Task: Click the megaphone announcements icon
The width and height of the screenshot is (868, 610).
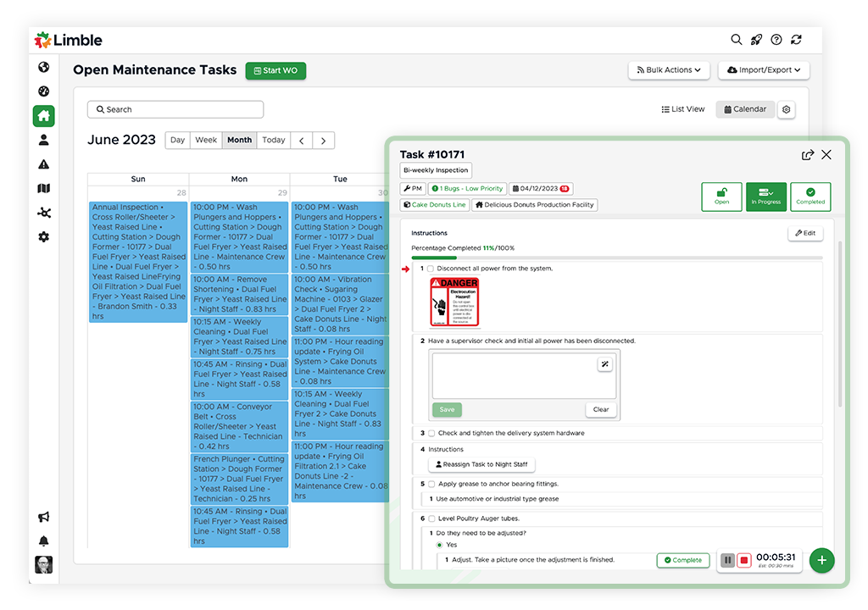Action: pyautogui.click(x=44, y=517)
